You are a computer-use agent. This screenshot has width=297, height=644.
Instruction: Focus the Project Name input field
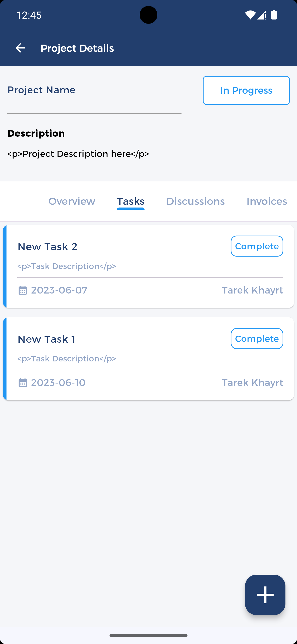[x=94, y=100]
